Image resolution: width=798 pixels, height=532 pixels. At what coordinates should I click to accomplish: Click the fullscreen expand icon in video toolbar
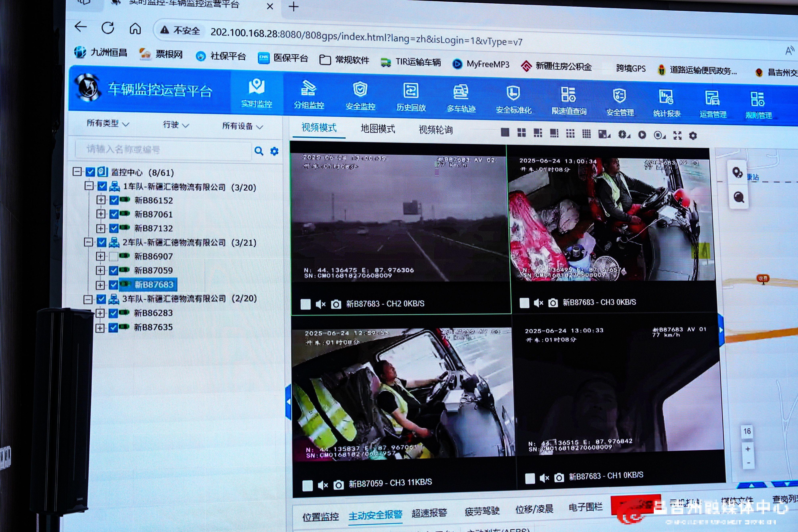tap(677, 135)
